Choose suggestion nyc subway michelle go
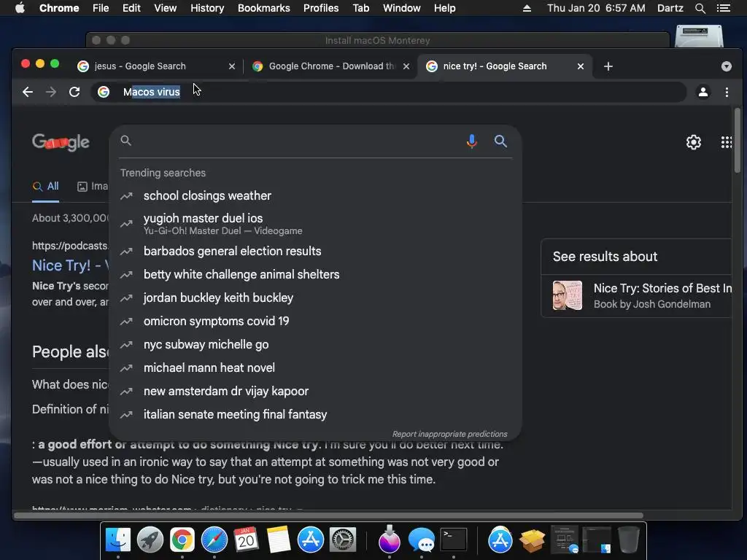Screen dimensions: 747x560 (x=315, y=344)
